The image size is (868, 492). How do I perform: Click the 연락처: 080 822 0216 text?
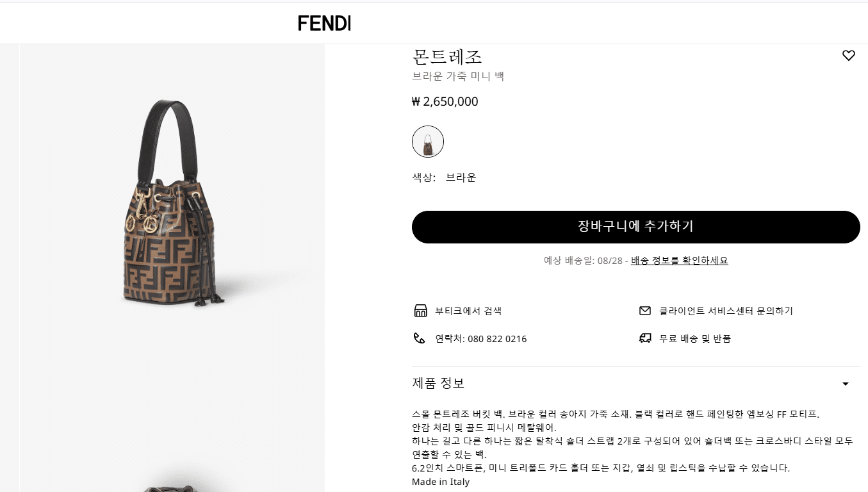[480, 339]
